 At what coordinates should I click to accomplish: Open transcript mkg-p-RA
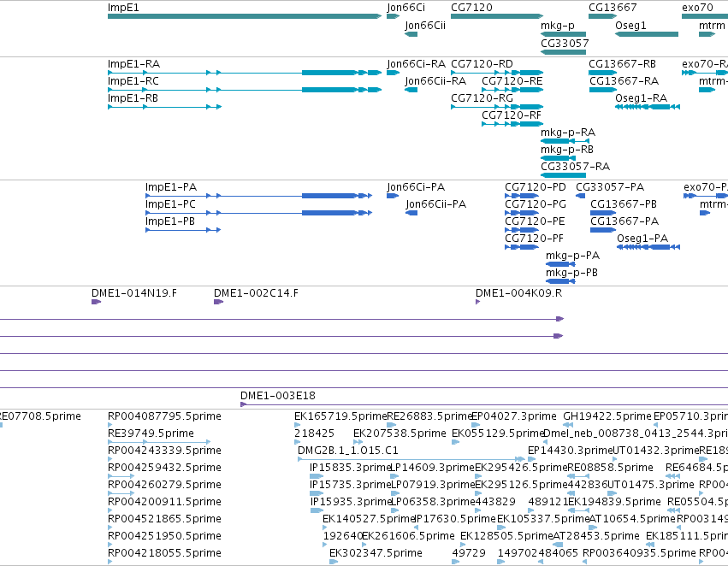(565, 141)
